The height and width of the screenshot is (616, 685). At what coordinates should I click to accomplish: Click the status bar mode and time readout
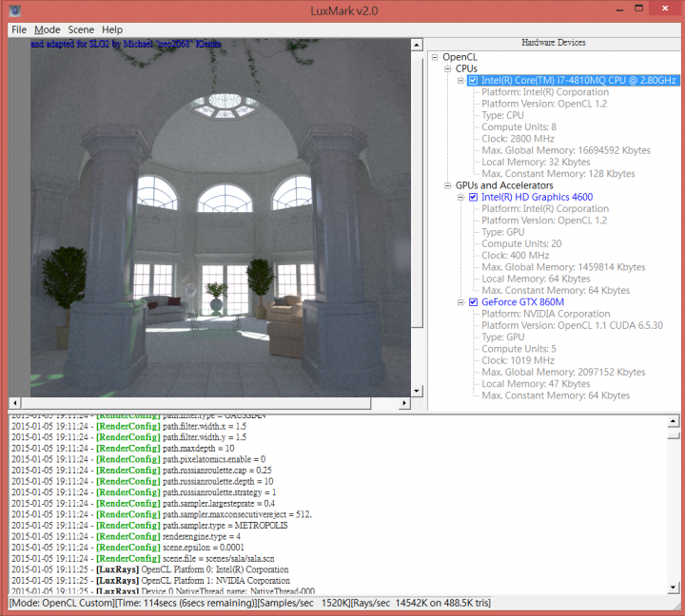(250, 603)
